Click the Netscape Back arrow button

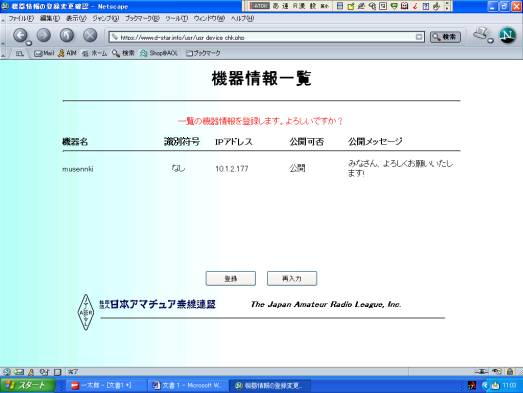tap(20, 35)
